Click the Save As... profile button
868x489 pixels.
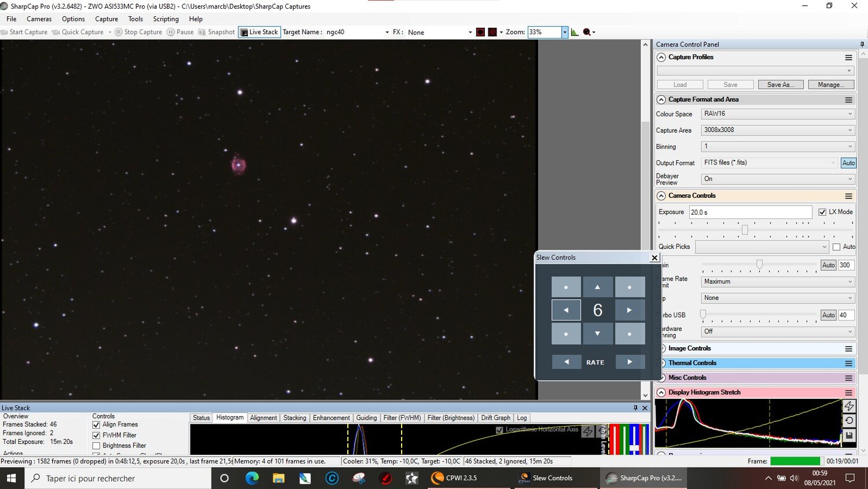point(780,84)
